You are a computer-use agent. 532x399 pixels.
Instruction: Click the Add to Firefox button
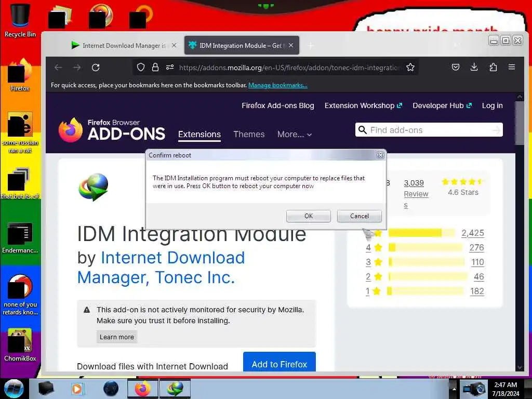[279, 362]
